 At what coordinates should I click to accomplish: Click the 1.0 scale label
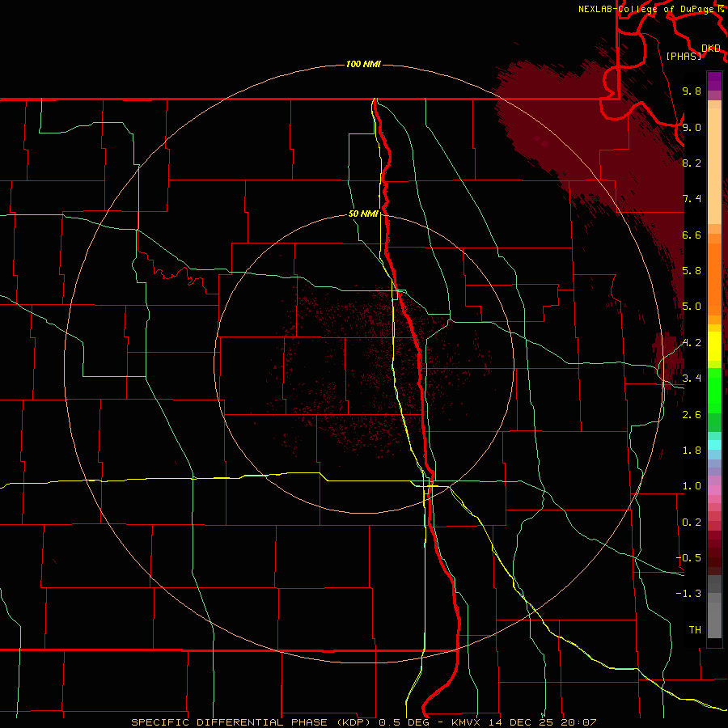(692, 486)
